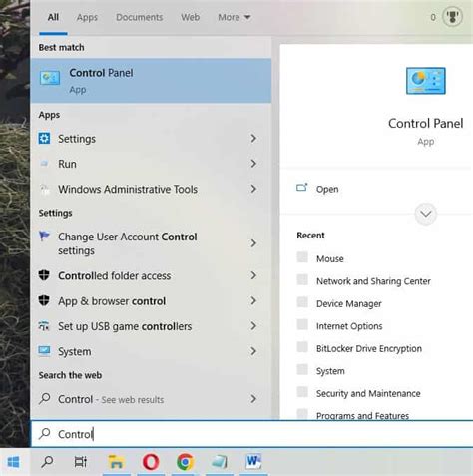Switch to the Documents search tab
473x476 pixels.
(140, 17)
